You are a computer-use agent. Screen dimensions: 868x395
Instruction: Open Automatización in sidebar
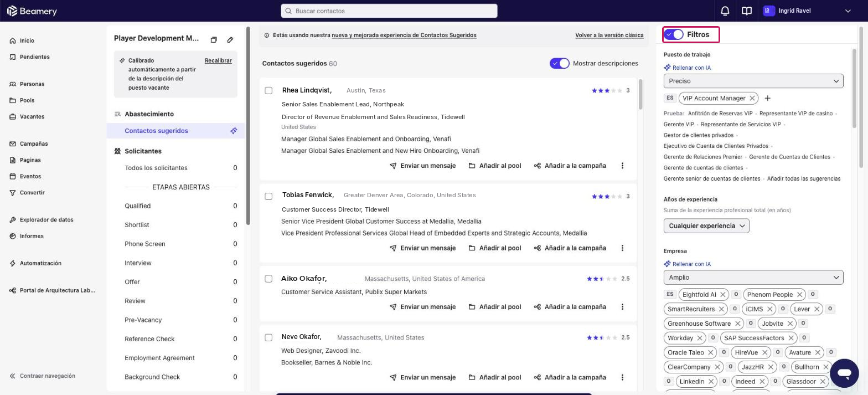point(35,263)
